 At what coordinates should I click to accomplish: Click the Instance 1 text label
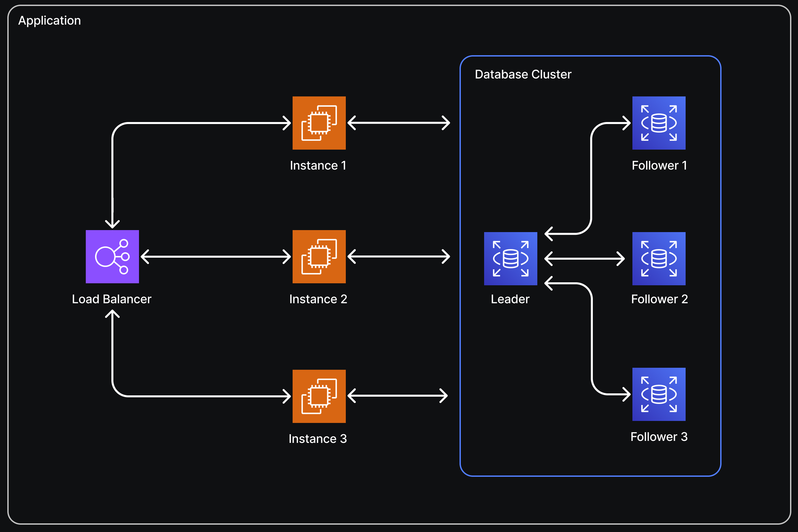(318, 166)
